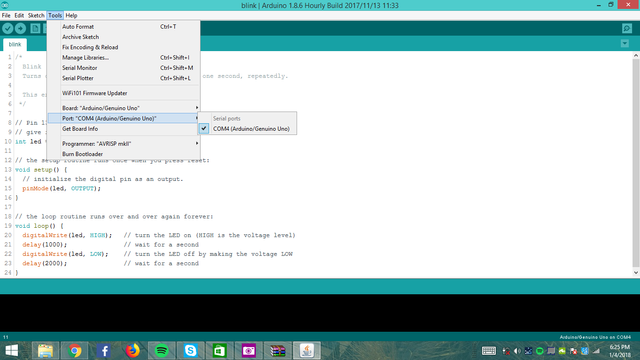Open Skype from the taskbar
The height and width of the screenshot is (360, 640).
pos(191,351)
